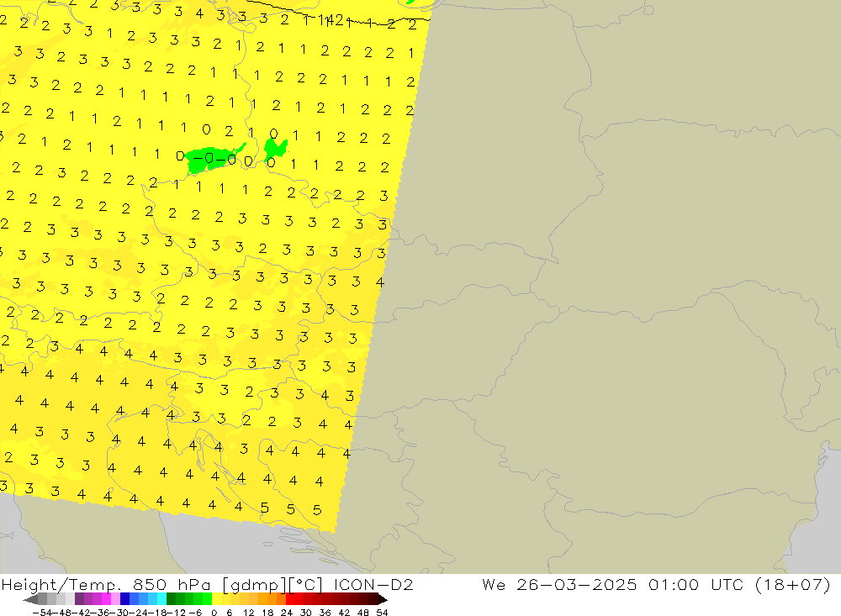841x616 pixels.
Task: Click the gray left arrow end of color scale
Action: [x=30, y=599]
